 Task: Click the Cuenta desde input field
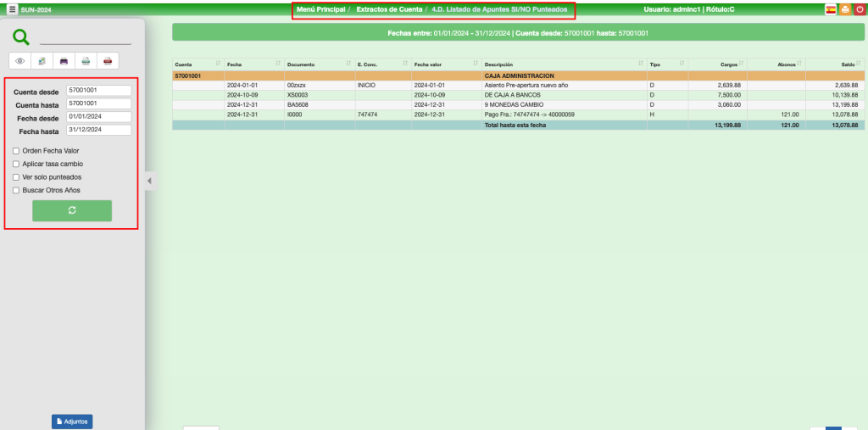click(x=98, y=90)
